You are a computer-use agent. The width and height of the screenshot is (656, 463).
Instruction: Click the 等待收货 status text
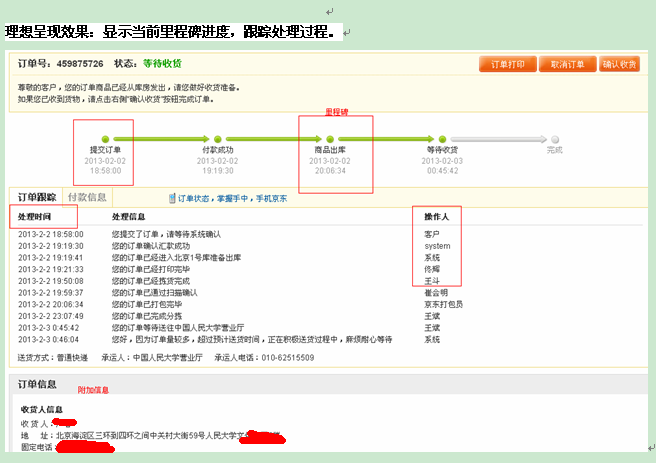tap(162, 63)
